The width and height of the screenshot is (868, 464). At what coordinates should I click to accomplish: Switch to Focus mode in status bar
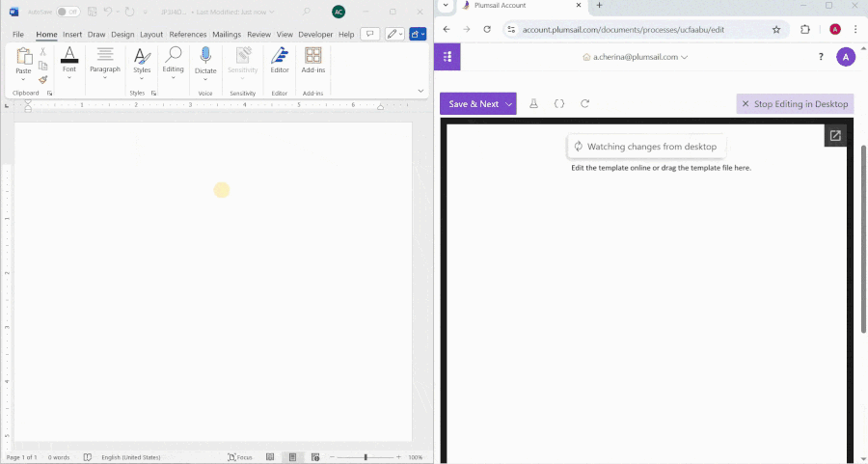click(x=240, y=457)
